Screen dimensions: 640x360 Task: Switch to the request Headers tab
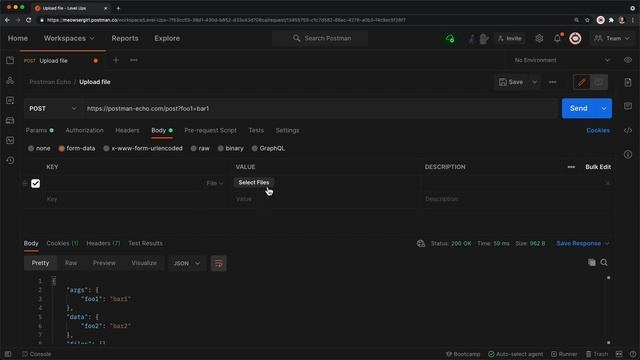point(127,131)
